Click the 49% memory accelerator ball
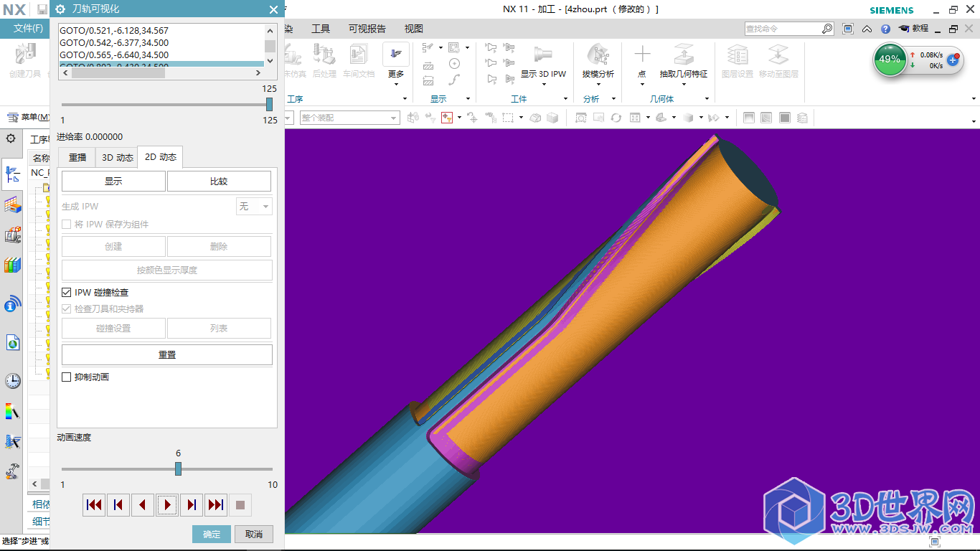 890,60
